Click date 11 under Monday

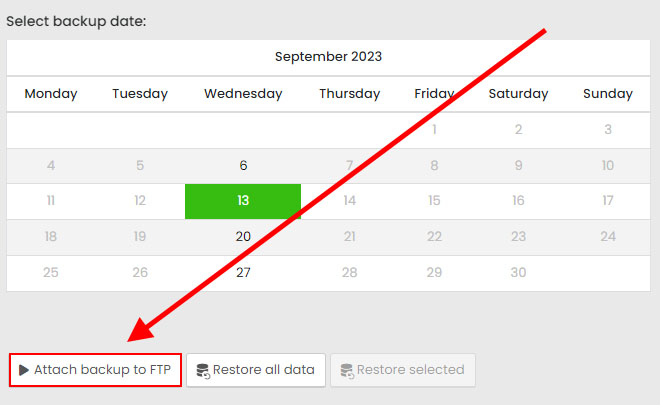(x=51, y=201)
